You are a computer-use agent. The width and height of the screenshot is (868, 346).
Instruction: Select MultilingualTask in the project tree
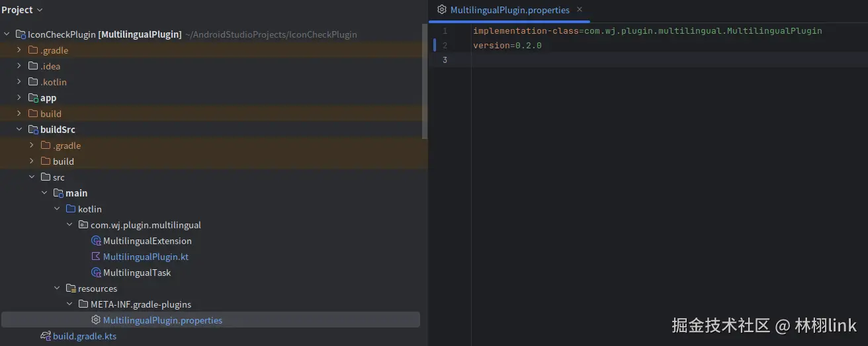click(x=137, y=273)
